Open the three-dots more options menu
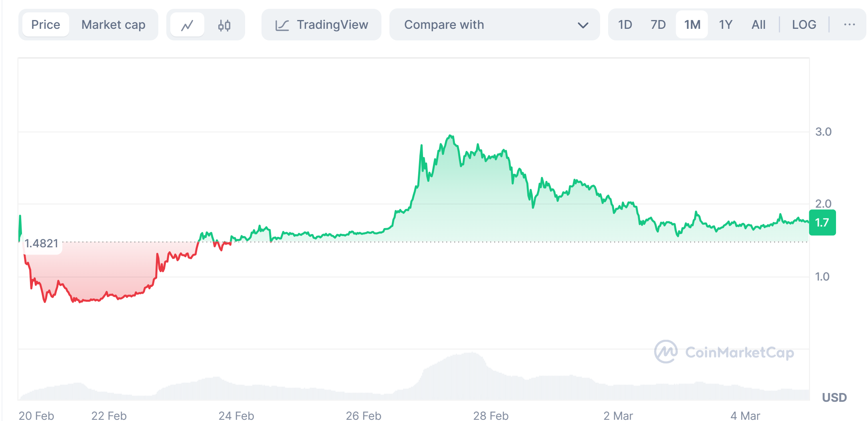The width and height of the screenshot is (868, 421). coord(849,25)
